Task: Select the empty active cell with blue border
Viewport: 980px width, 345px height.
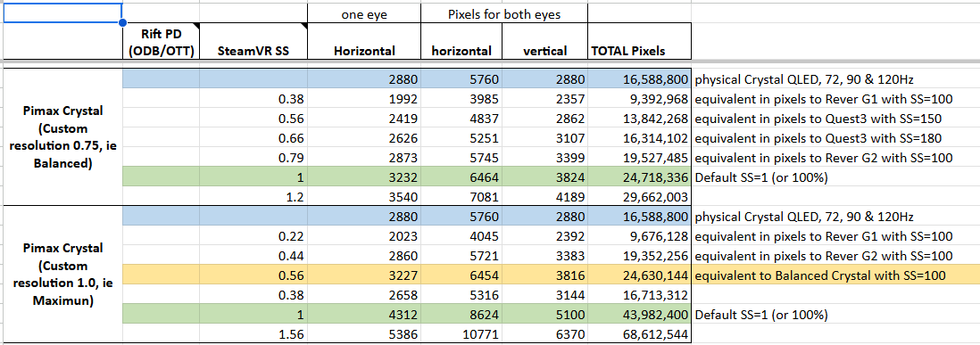Action: point(62,13)
